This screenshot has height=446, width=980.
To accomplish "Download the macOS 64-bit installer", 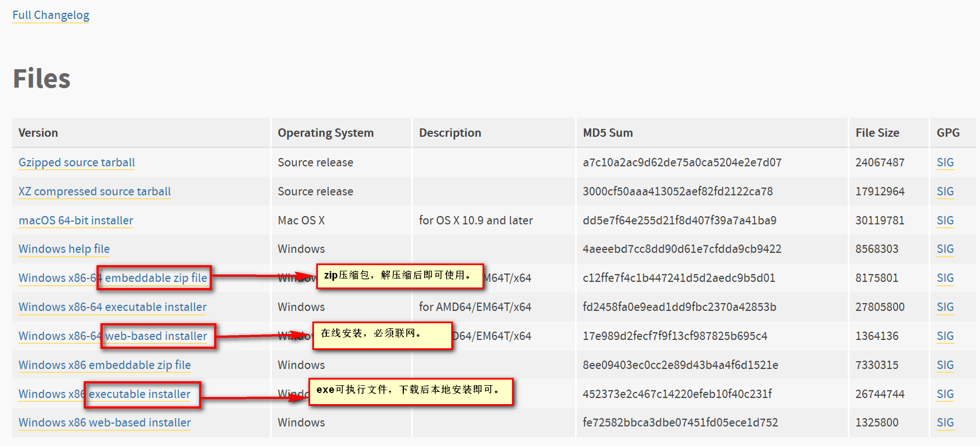I will 76,220.
